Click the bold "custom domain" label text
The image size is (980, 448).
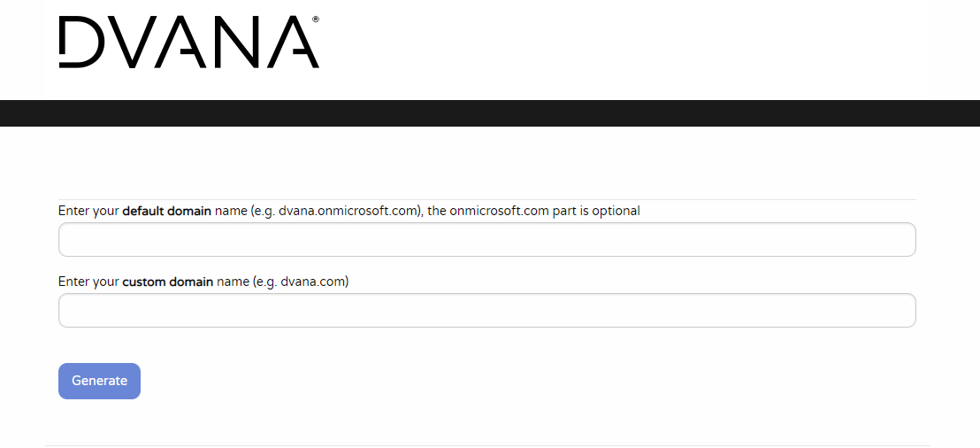[x=167, y=282]
